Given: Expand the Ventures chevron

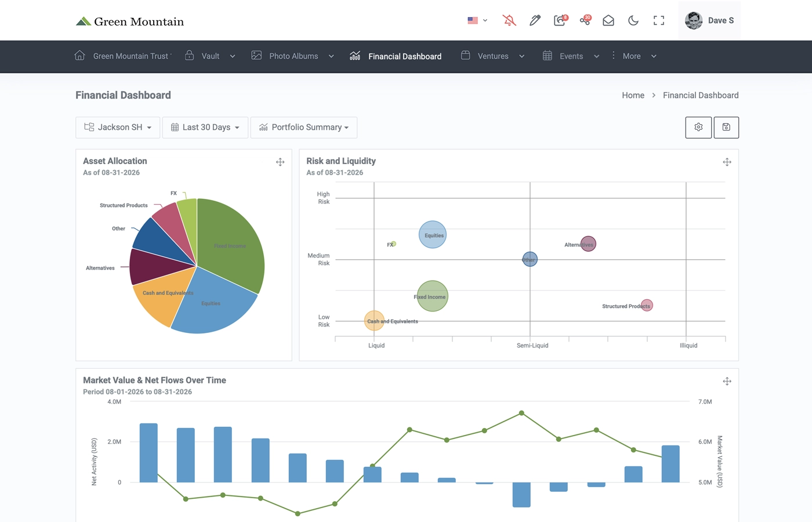Looking at the screenshot, I should click(521, 56).
